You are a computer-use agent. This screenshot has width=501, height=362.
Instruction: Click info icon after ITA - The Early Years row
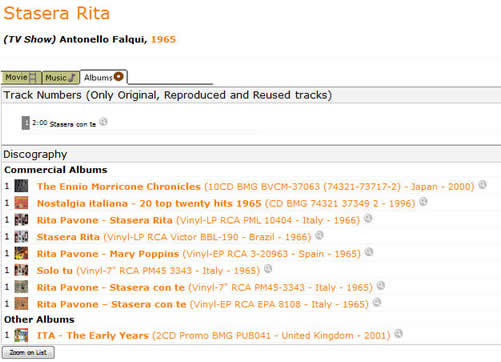(x=398, y=333)
